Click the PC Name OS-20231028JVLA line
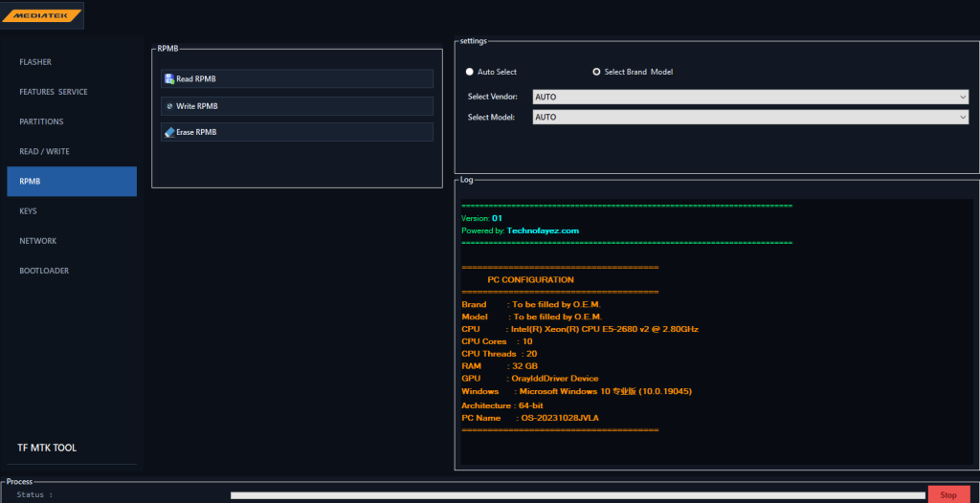Screen dimensions: 980x503 click(530, 418)
